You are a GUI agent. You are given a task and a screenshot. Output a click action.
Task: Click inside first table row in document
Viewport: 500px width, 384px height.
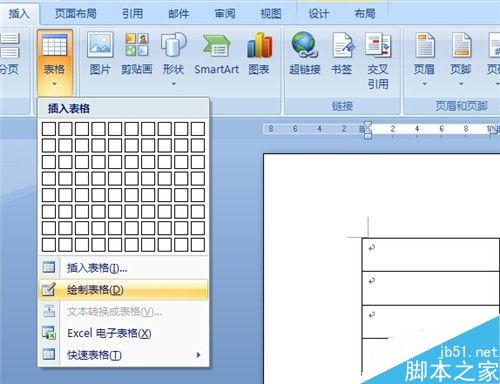click(x=431, y=255)
